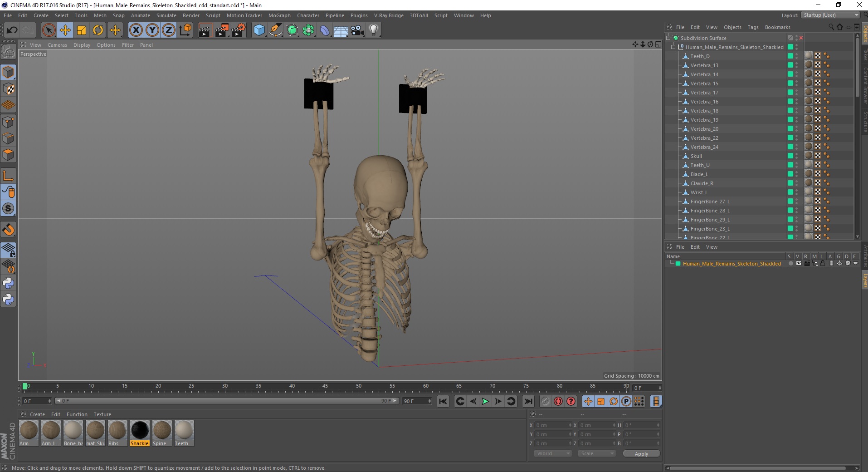Open Object Manager Tags menu

click(753, 27)
